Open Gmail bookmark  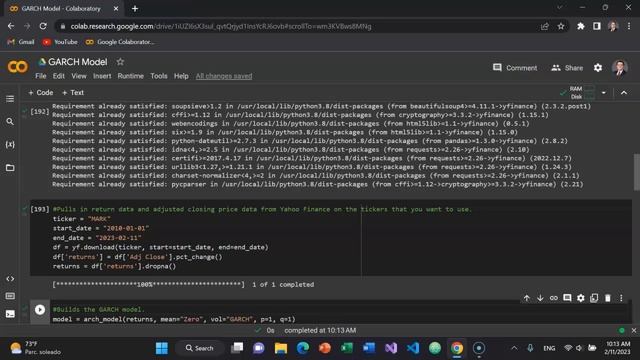[x=21, y=42]
